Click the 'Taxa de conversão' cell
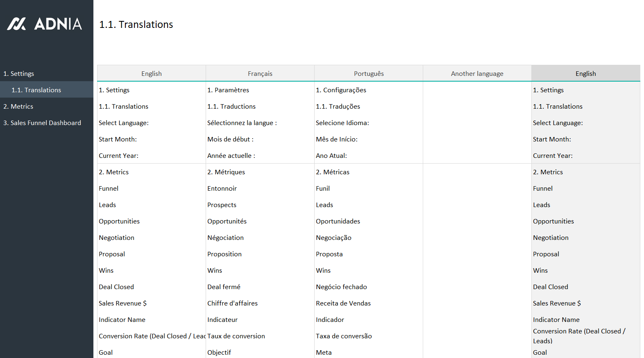Viewport: 644px width, 358px height. click(344, 336)
